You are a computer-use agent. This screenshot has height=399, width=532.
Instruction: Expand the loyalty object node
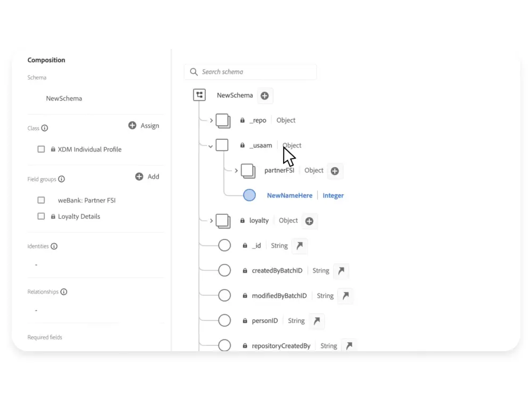(x=211, y=221)
